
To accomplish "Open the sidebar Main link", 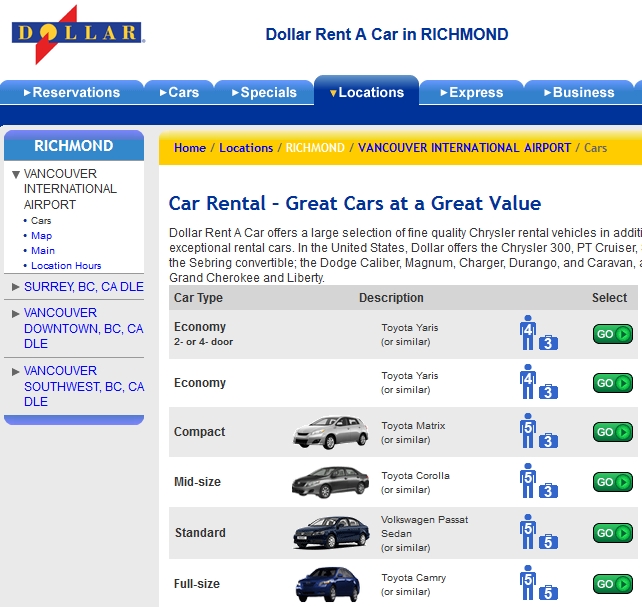I will (x=43, y=250).
